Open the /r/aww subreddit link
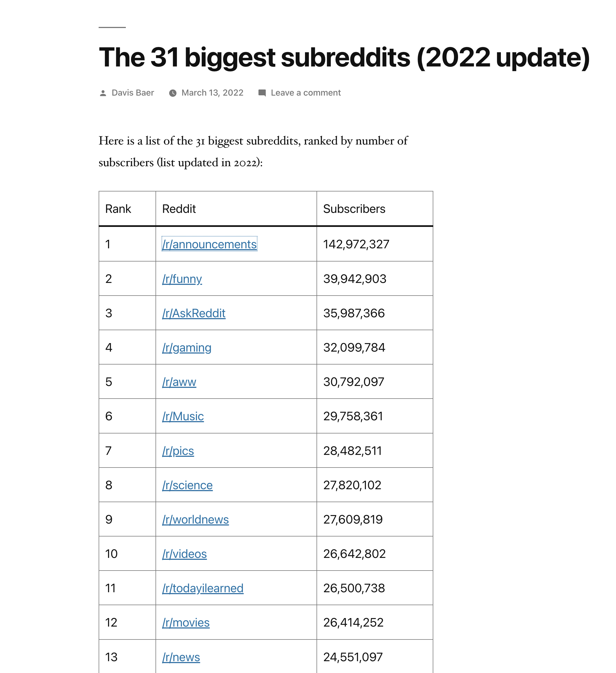The width and height of the screenshot is (616, 673). 179,382
